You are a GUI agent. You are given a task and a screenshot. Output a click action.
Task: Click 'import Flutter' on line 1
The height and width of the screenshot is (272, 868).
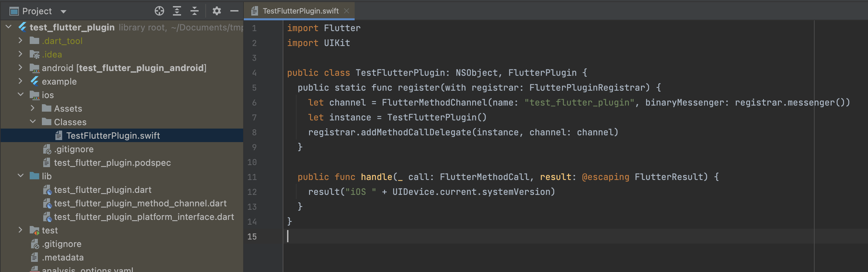tap(324, 28)
